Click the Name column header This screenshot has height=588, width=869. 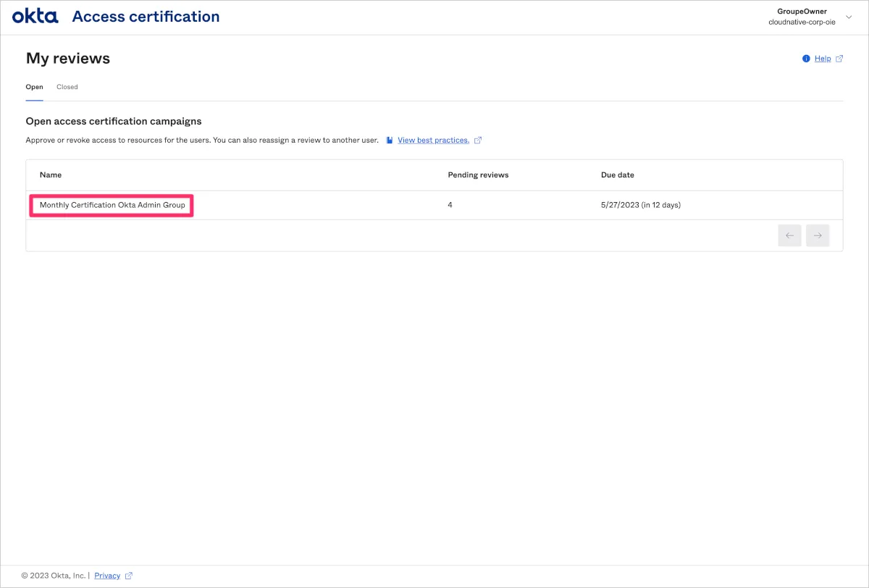click(x=51, y=175)
